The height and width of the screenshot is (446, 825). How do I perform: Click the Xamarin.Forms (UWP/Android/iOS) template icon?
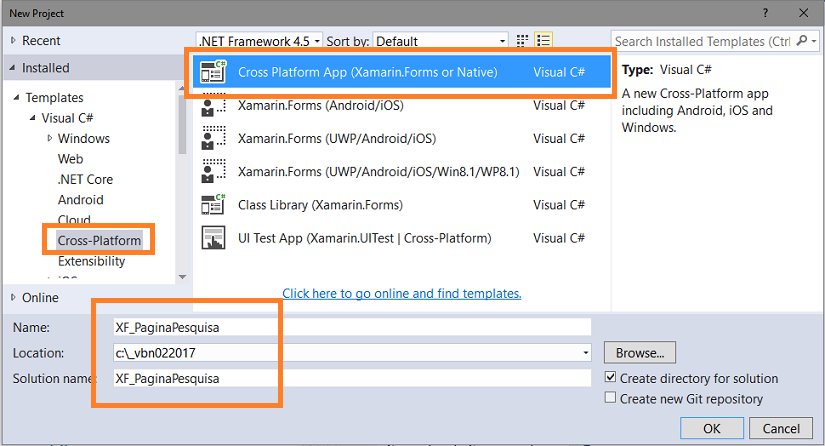[214, 138]
